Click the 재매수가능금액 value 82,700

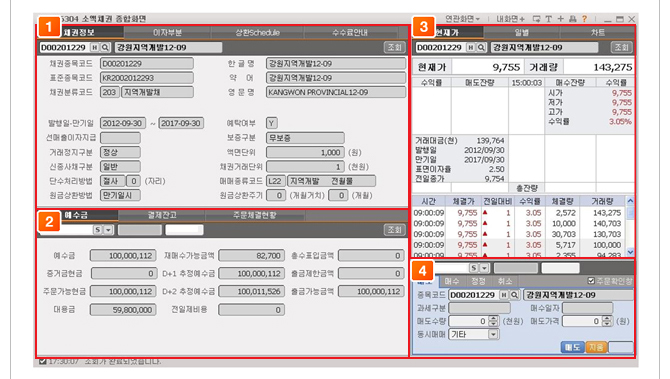pos(251,256)
